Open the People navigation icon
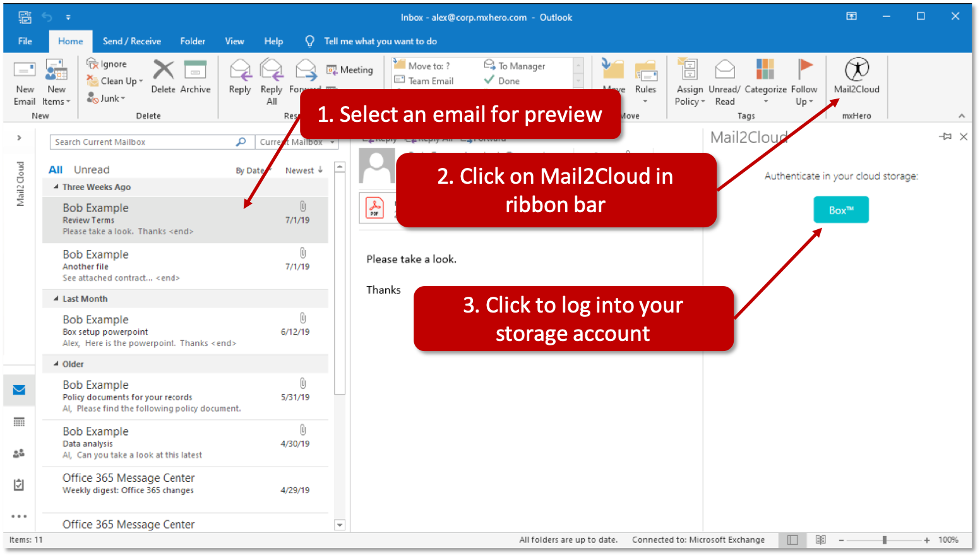980x555 pixels. click(19, 453)
